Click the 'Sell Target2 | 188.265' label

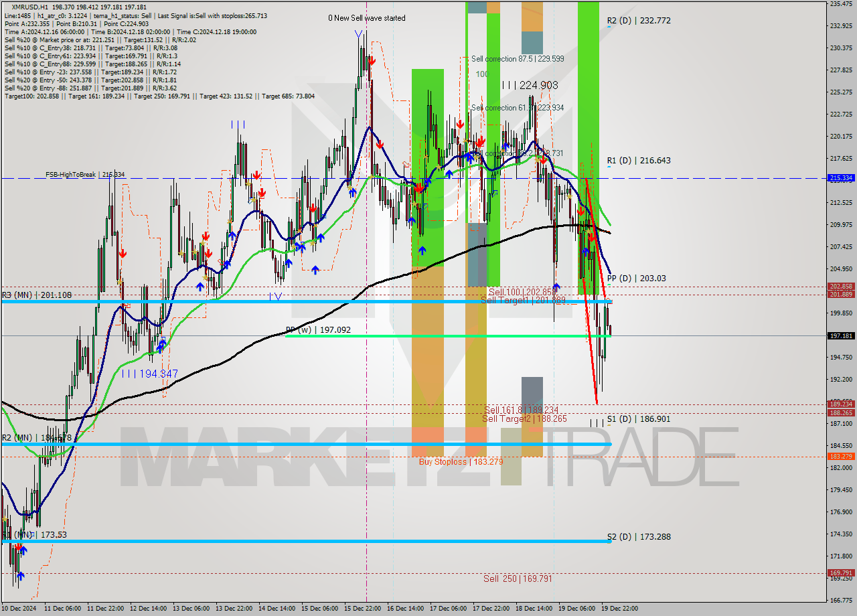[524, 418]
